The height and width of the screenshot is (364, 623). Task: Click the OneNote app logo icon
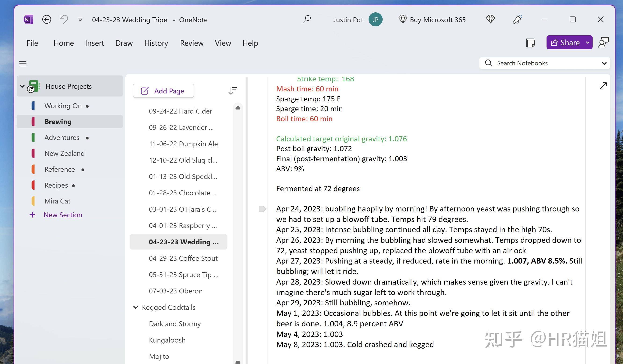(x=29, y=20)
